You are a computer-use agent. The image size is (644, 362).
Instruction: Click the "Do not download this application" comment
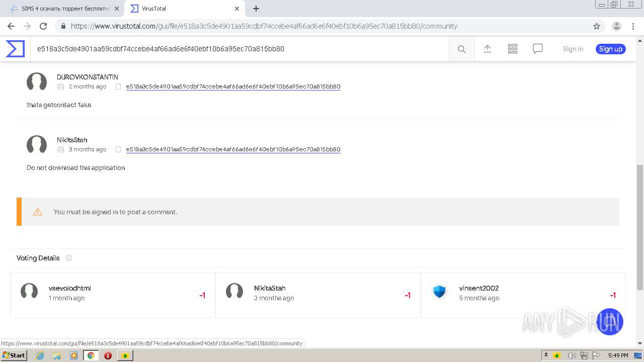pos(76,168)
